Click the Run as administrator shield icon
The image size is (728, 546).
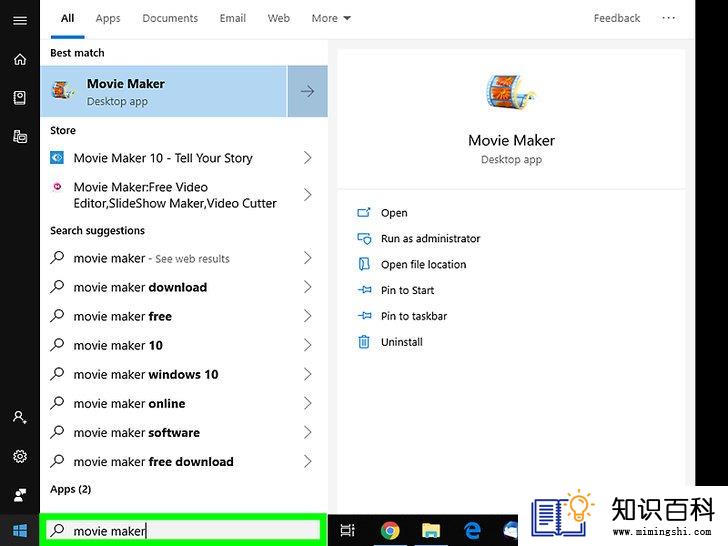click(x=364, y=239)
